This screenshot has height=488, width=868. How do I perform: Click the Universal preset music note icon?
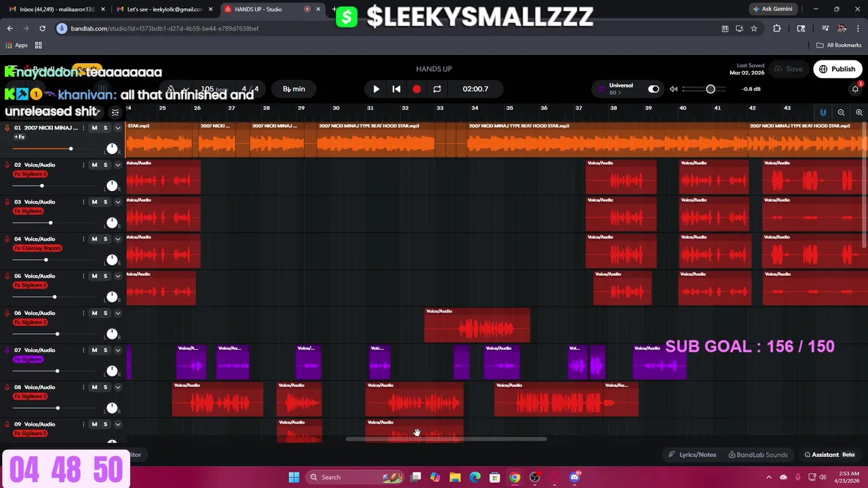(x=601, y=89)
